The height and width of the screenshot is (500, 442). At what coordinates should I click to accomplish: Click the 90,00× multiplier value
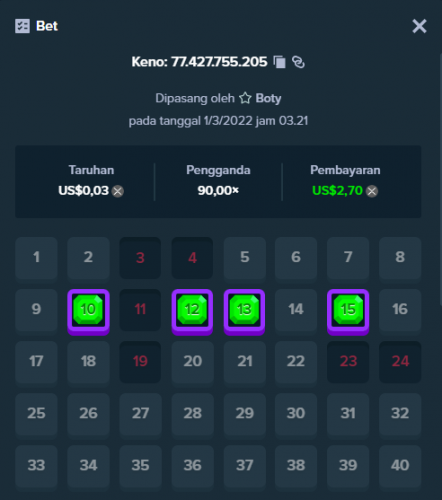pyautogui.click(x=218, y=191)
